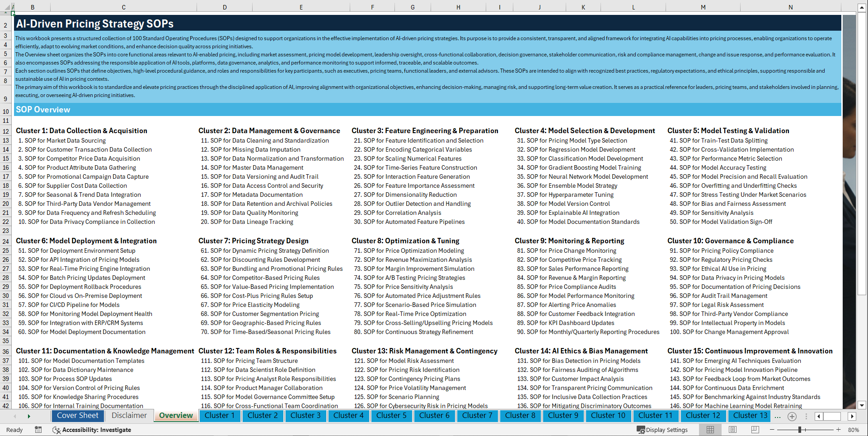Switch to the Cover Sheet tab
The width and height of the screenshot is (868, 436).
tap(77, 416)
